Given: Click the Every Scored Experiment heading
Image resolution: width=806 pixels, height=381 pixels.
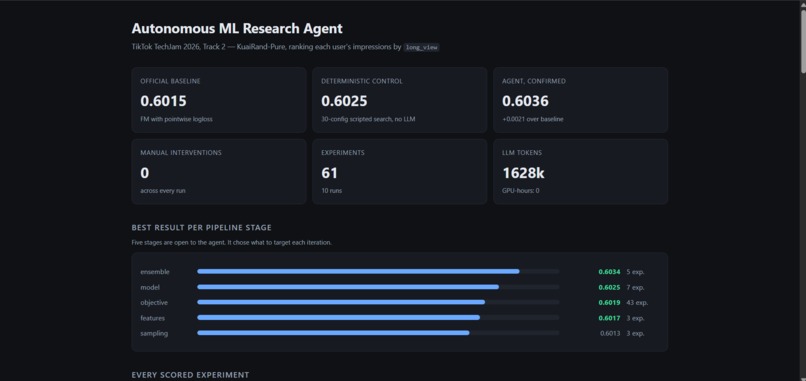Looking at the screenshot, I should 190,375.
